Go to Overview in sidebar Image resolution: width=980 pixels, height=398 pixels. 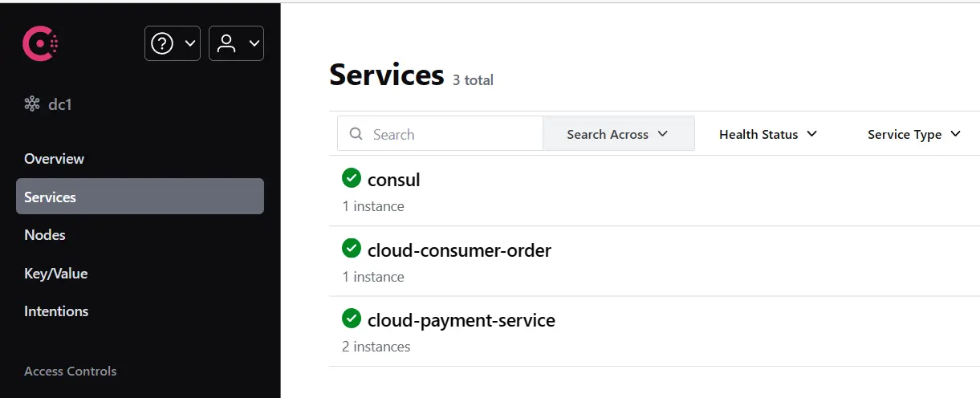(x=54, y=159)
